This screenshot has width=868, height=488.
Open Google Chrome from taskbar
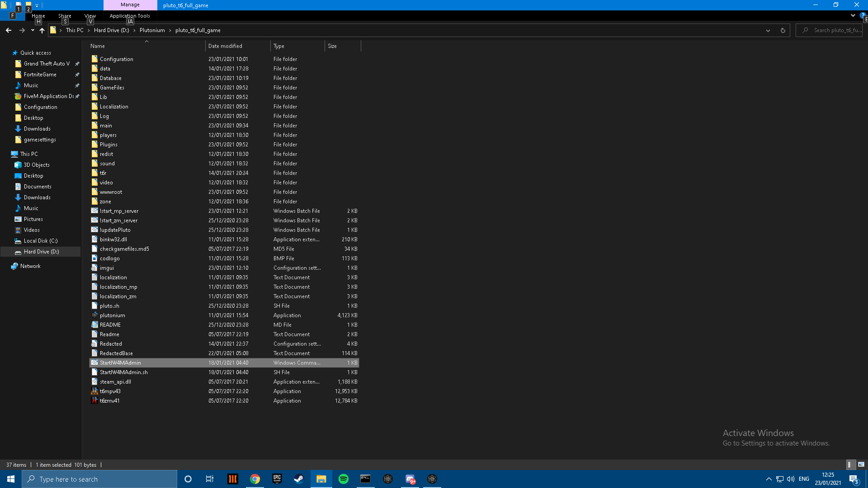pyautogui.click(x=255, y=479)
